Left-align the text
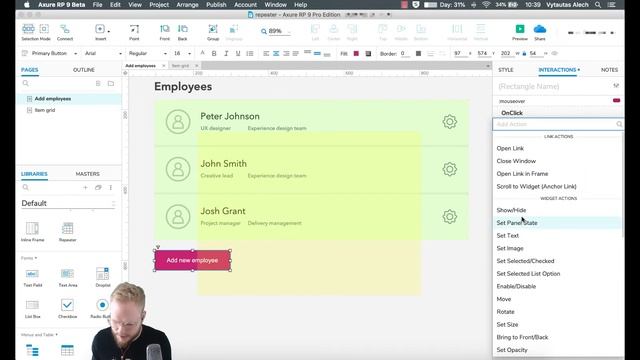This screenshot has height=360, width=640. click(266, 53)
